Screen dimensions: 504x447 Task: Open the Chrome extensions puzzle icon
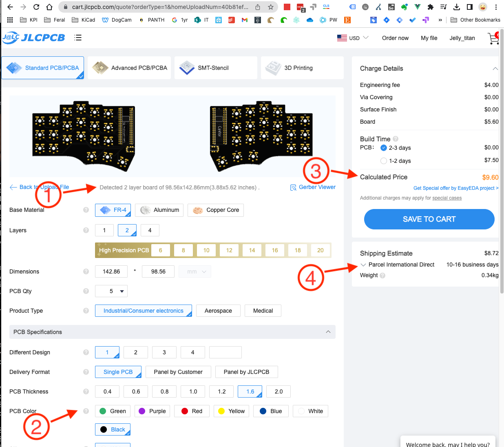[430, 7]
